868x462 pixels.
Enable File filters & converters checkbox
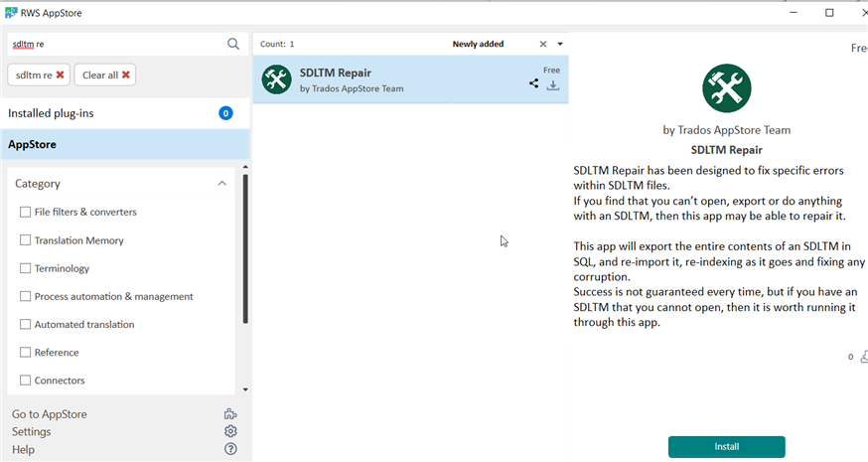[26, 212]
